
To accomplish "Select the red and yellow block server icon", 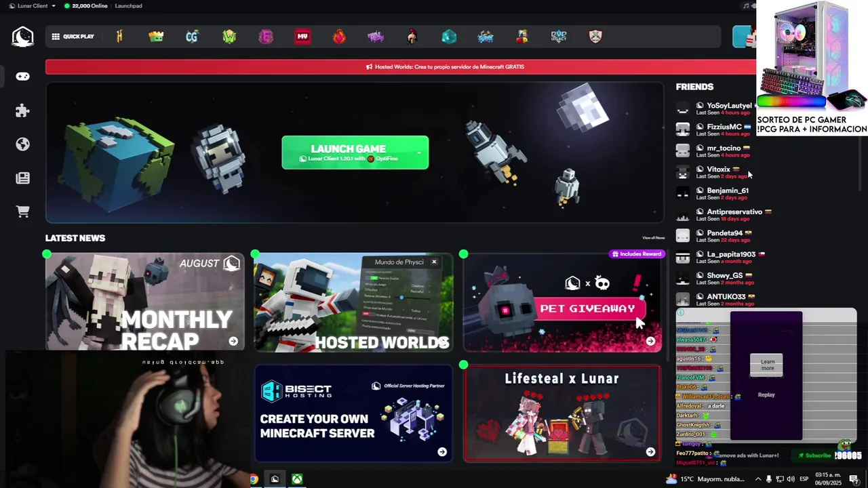I will [x=522, y=37].
